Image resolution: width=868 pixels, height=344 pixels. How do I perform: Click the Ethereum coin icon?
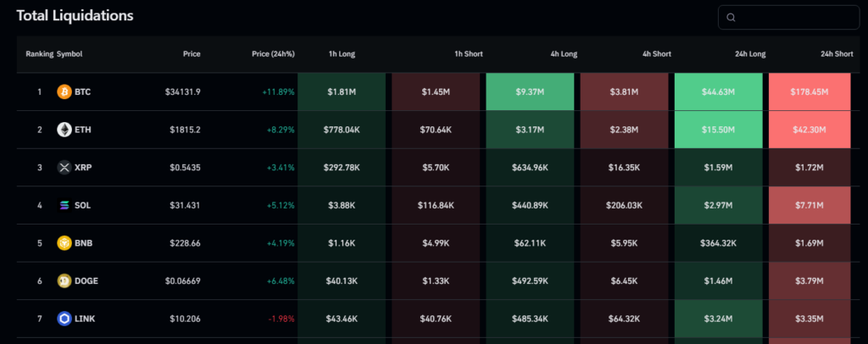(x=64, y=130)
